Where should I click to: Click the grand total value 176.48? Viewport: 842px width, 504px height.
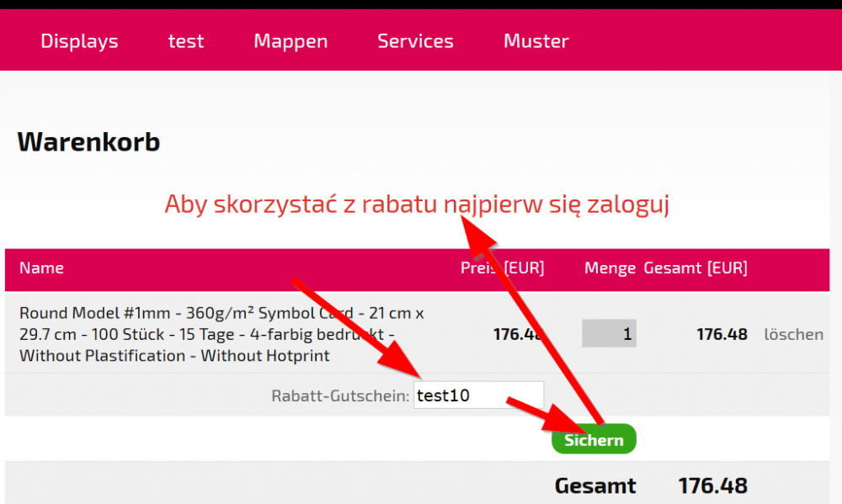(712, 485)
